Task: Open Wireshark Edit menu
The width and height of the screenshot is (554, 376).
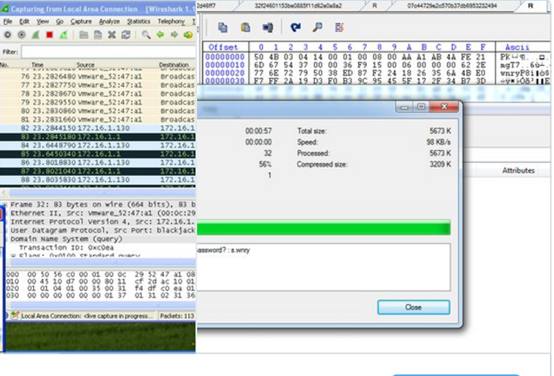Action: 24,22
